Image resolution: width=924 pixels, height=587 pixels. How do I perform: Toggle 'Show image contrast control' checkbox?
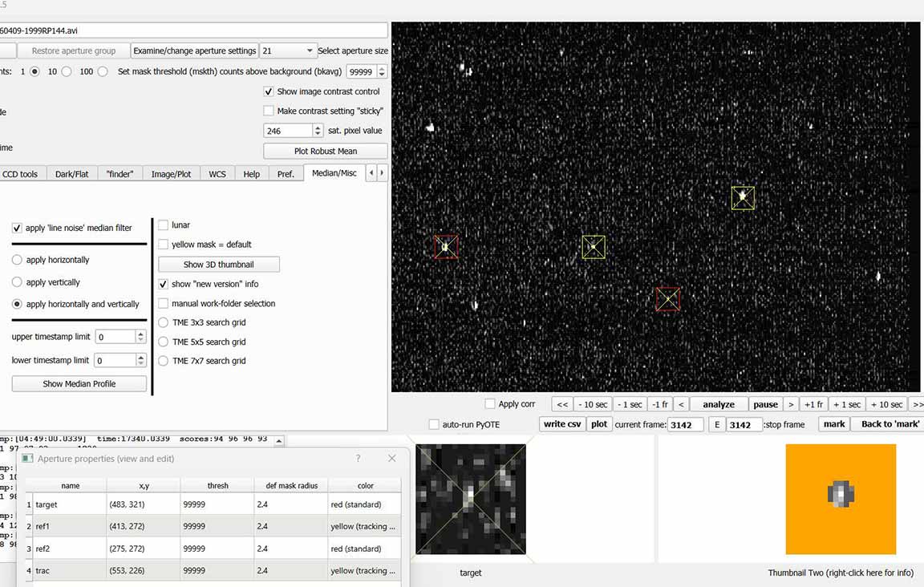(x=269, y=91)
